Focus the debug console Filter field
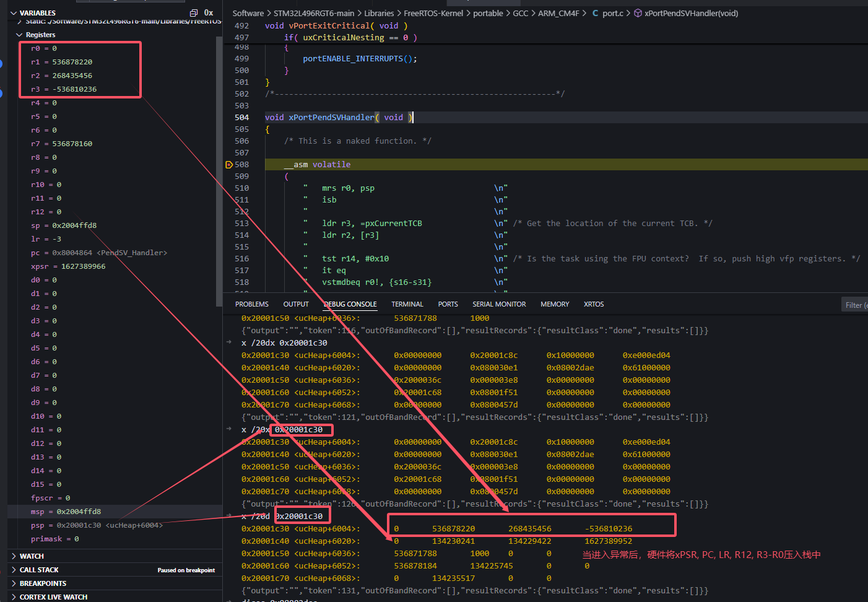868x602 pixels. [856, 305]
